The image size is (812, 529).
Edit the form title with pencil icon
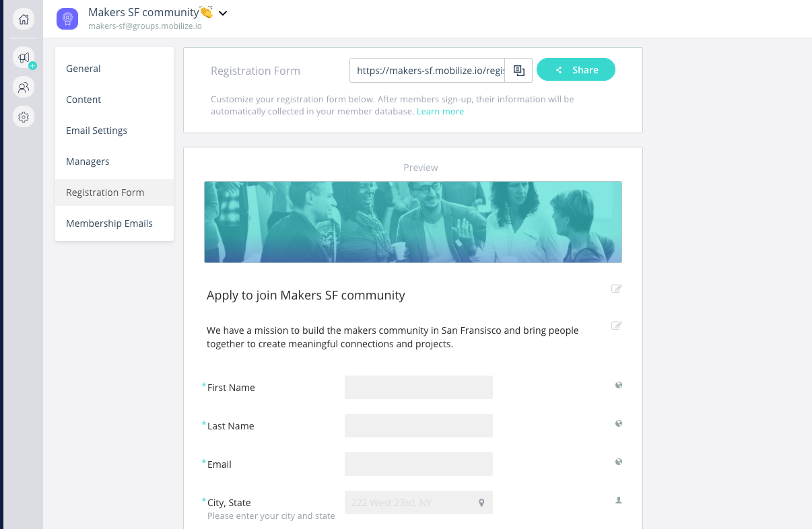click(616, 289)
